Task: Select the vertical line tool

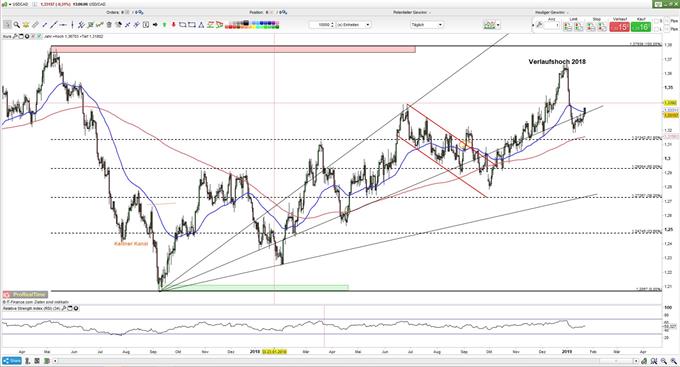Action: pyautogui.click(x=72, y=25)
